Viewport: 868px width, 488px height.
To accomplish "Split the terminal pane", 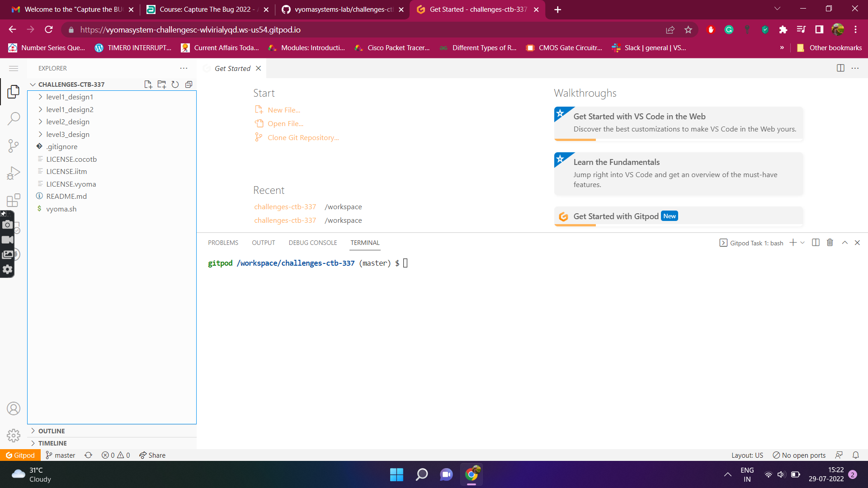I will click(x=816, y=243).
